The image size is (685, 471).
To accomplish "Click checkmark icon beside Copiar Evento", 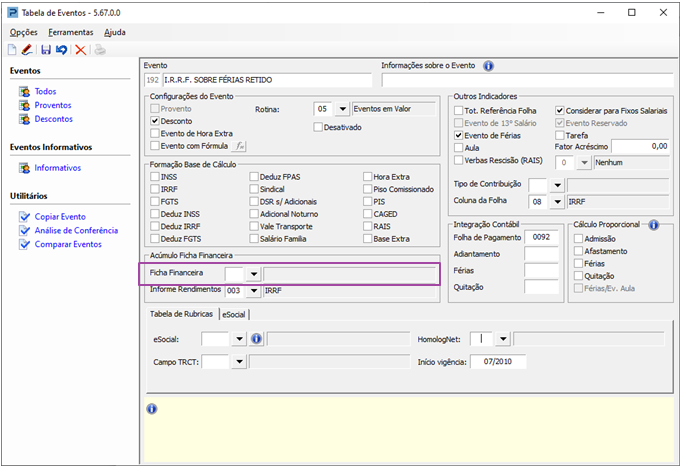I will click(x=24, y=217).
